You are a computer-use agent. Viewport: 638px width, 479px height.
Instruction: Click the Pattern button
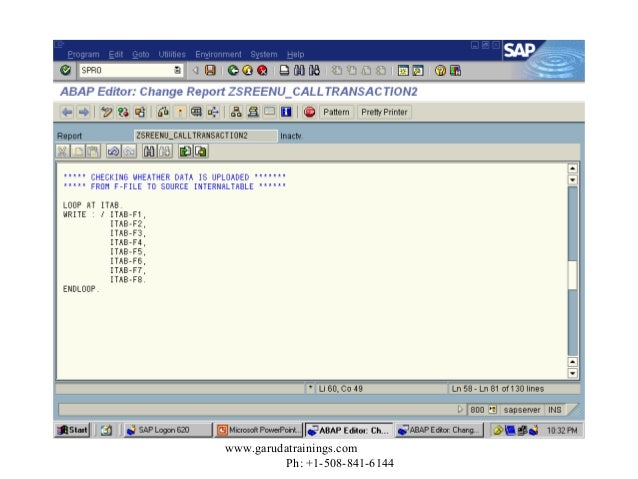336,112
